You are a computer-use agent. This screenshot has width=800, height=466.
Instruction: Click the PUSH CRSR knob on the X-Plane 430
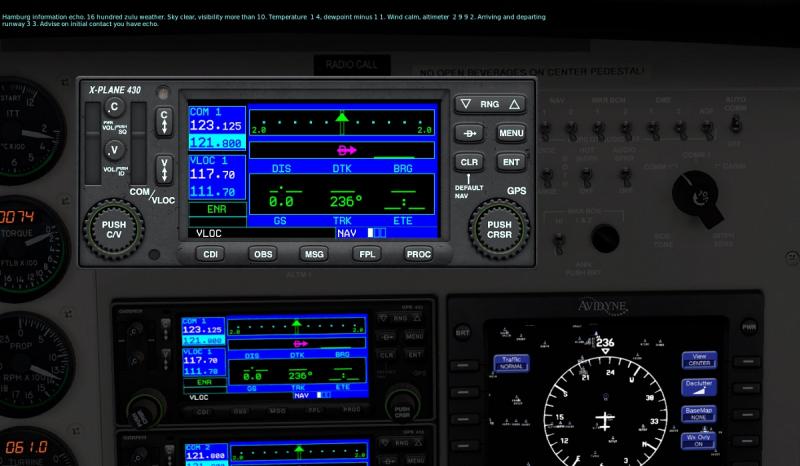point(499,229)
